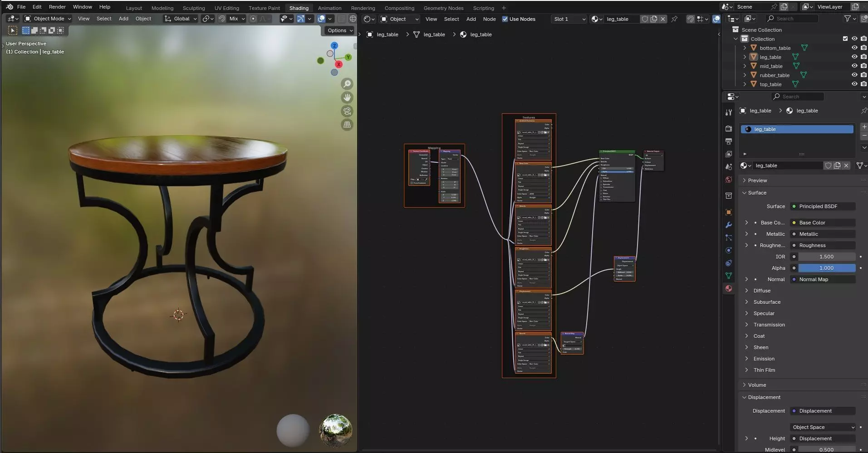Click the Base Color linked input button
The height and width of the screenshot is (453, 868).
823,223
